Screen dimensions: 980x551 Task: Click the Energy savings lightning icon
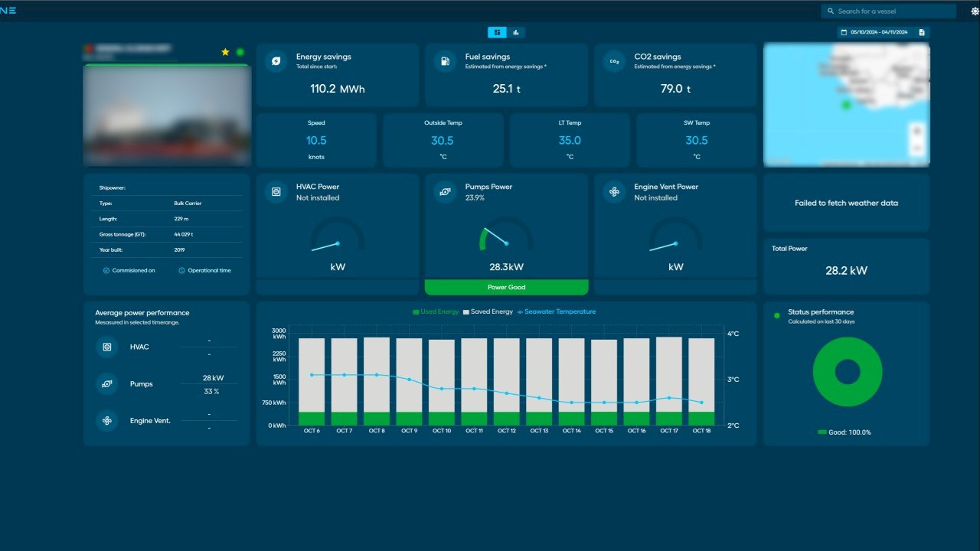point(276,61)
